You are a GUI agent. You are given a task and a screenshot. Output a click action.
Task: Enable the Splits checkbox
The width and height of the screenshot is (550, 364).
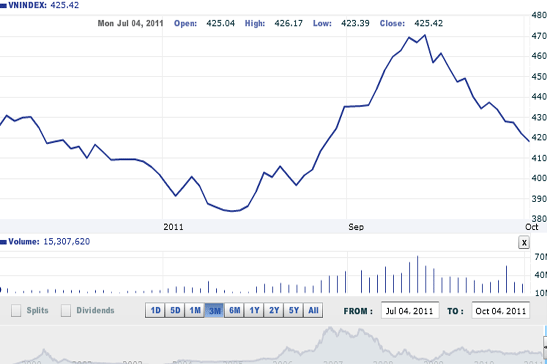(x=16, y=310)
